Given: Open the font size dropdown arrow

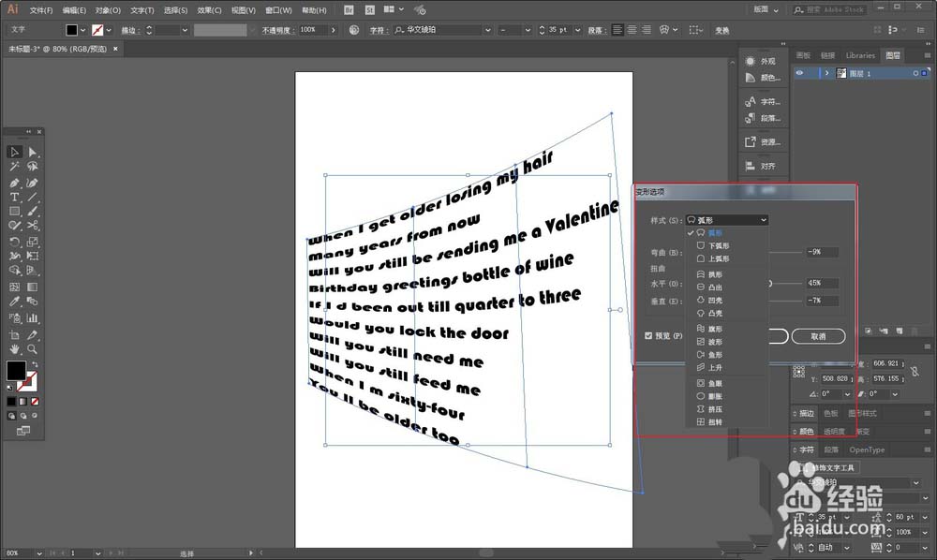Looking at the screenshot, I should coord(578,30).
